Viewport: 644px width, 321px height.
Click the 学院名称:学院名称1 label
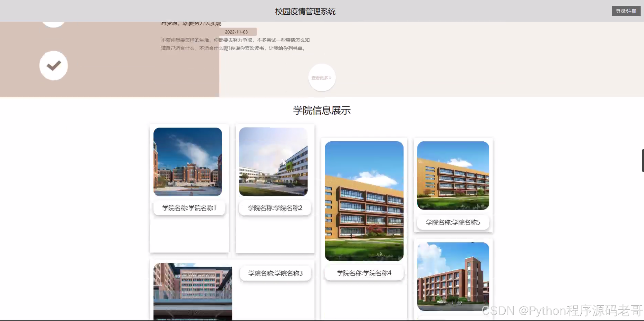point(189,208)
